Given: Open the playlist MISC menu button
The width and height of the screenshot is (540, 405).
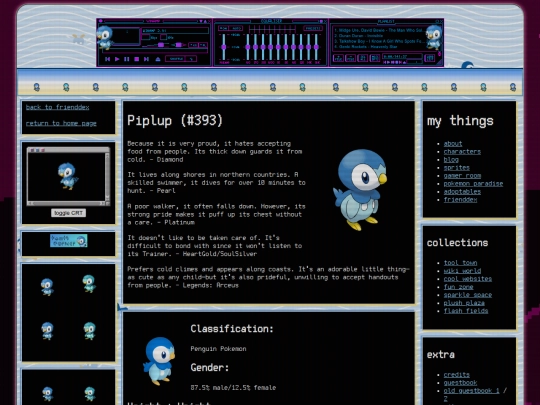Looking at the screenshot, I should pos(375,58).
